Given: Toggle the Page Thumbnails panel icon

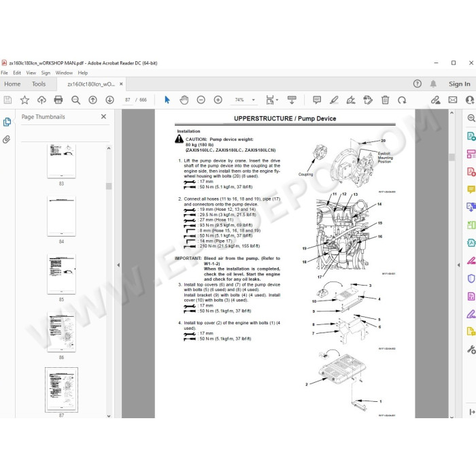Looking at the screenshot, I should tap(7, 122).
